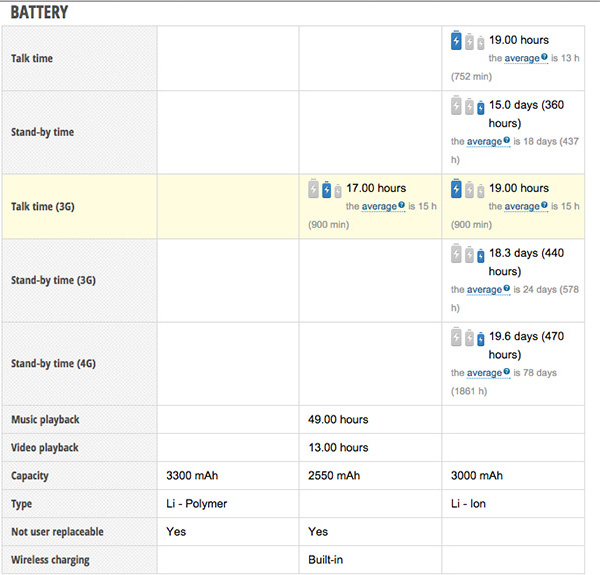
Task: Open average link in Stand-by time (4G) row
Action: pyautogui.click(x=484, y=373)
